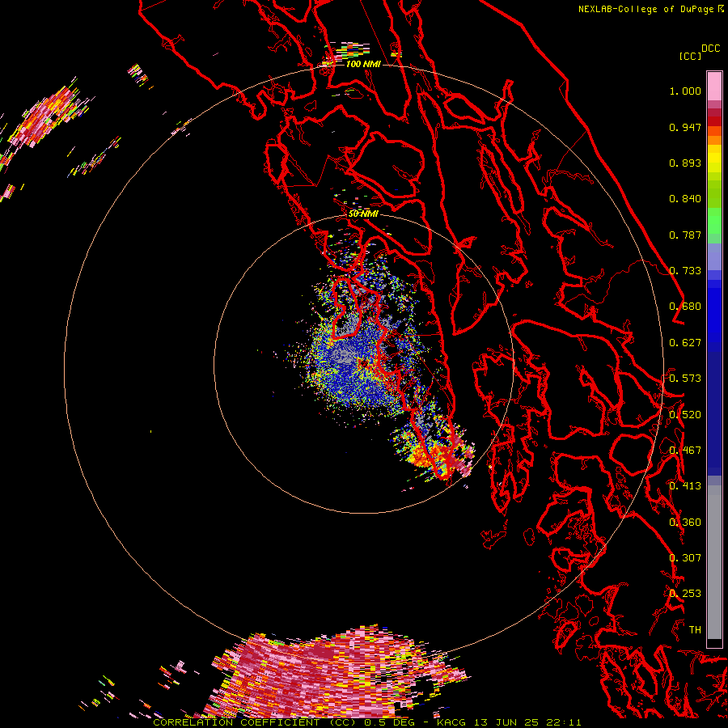The image size is (728, 728).
Task: Click the 50 NMI range ring label
Action: [363, 214]
